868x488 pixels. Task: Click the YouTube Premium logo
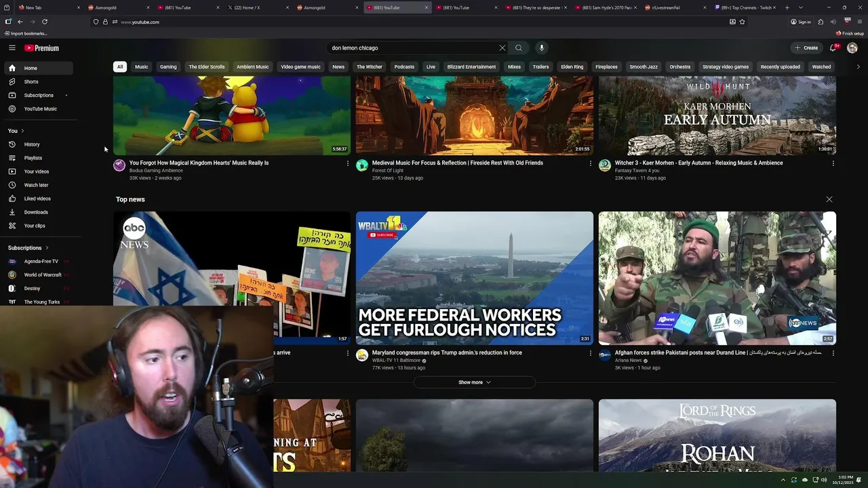pyautogui.click(x=42, y=48)
